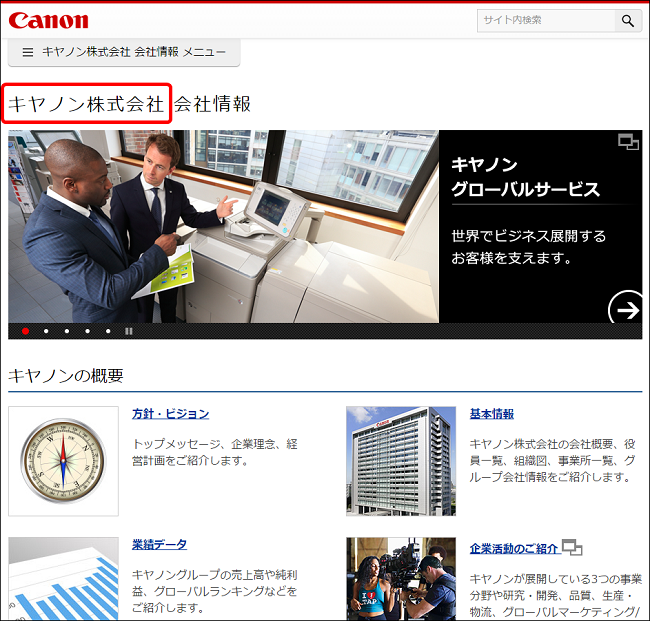Select the second carousel dot
The height and width of the screenshot is (621, 650).
(46, 331)
